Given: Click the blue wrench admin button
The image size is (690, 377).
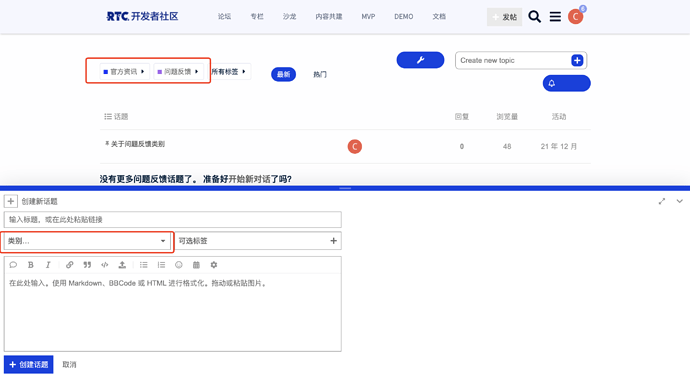Looking at the screenshot, I should point(420,60).
